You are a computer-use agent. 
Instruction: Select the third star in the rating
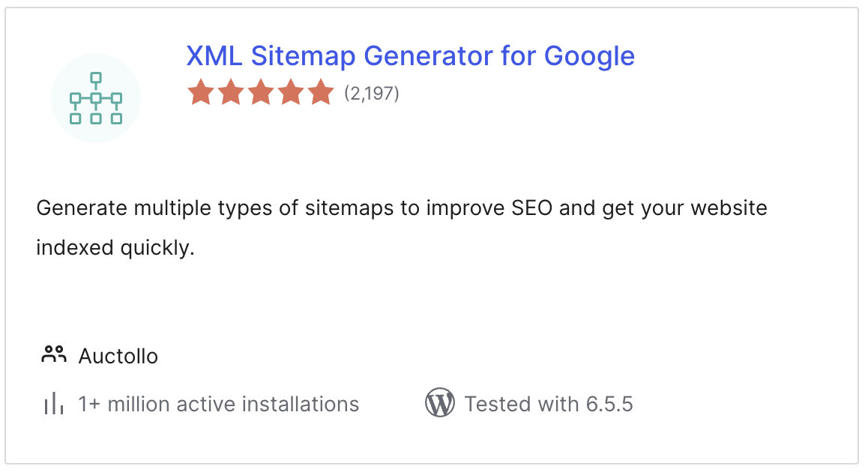pos(261,92)
